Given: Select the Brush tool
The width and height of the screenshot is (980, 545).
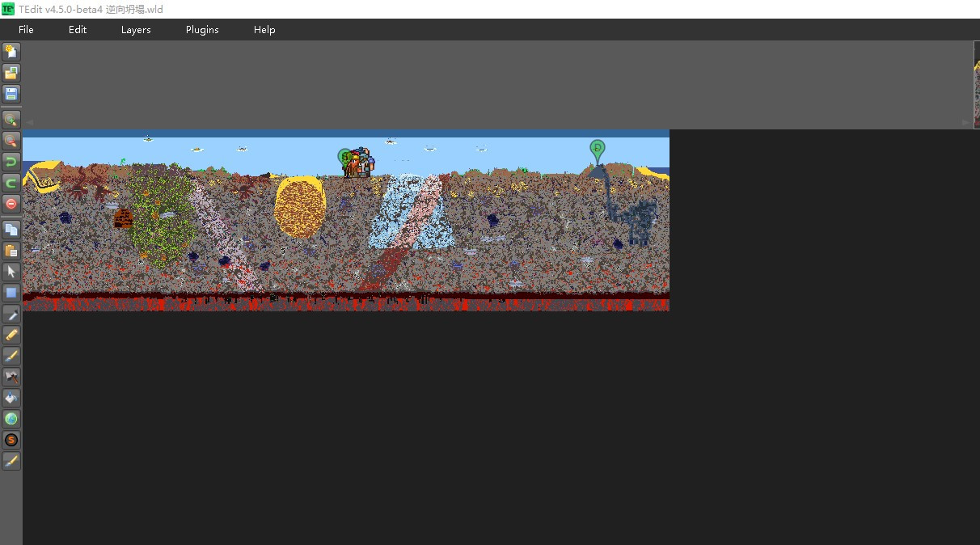Looking at the screenshot, I should pos(11,356).
